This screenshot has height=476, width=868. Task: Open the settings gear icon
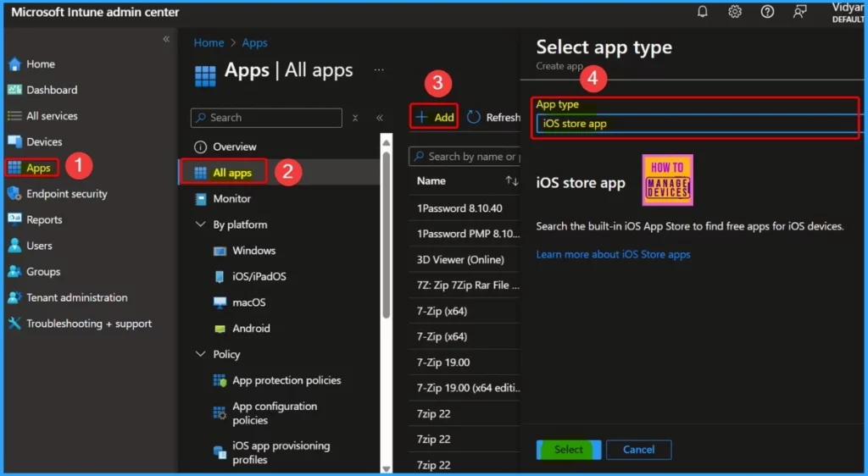735,12
